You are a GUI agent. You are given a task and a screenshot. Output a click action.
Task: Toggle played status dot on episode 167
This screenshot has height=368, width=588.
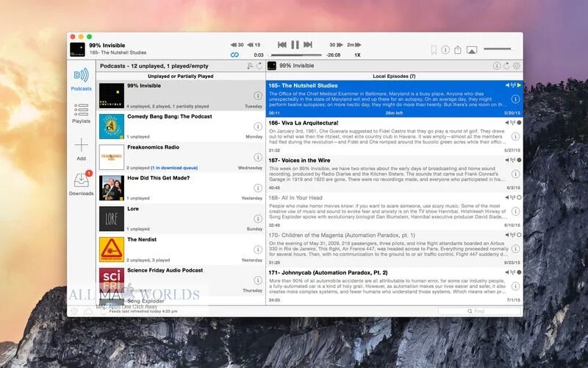click(x=520, y=160)
